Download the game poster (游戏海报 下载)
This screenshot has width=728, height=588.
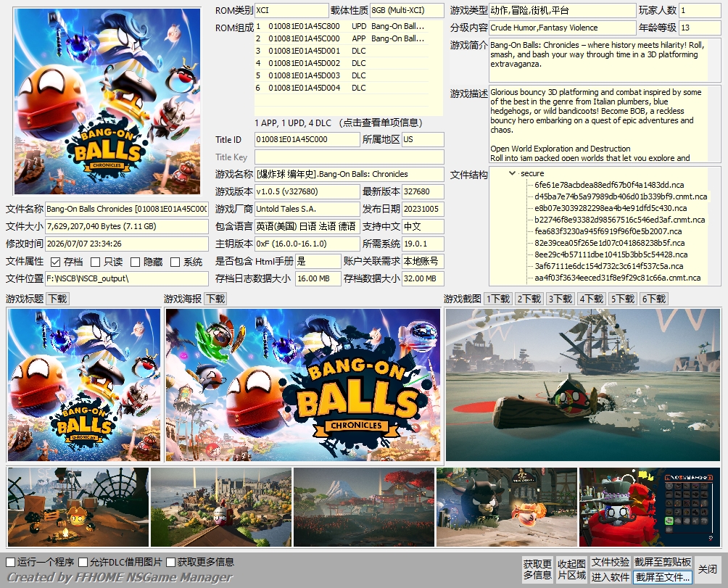[215, 299]
